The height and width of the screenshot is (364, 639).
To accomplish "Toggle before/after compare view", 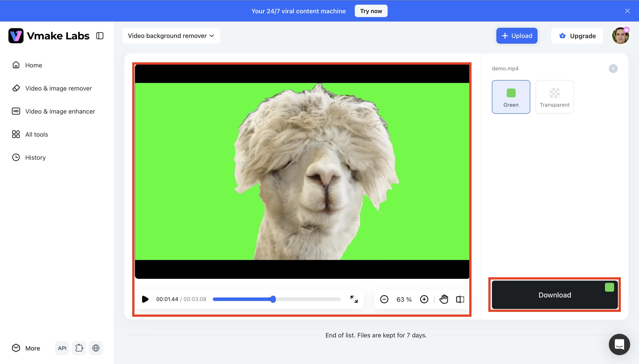I will pos(460,299).
